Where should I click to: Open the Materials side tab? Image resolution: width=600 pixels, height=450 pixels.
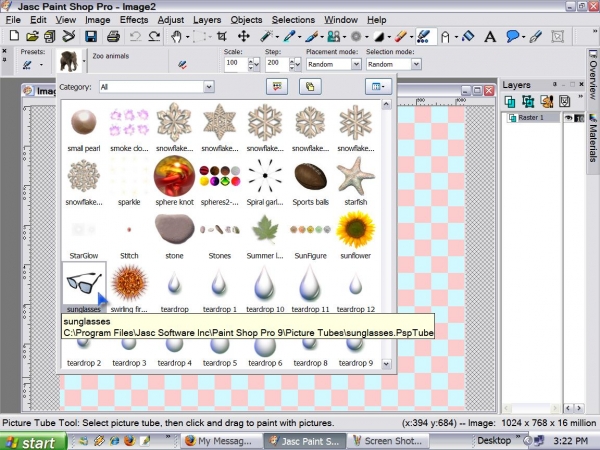tap(592, 139)
